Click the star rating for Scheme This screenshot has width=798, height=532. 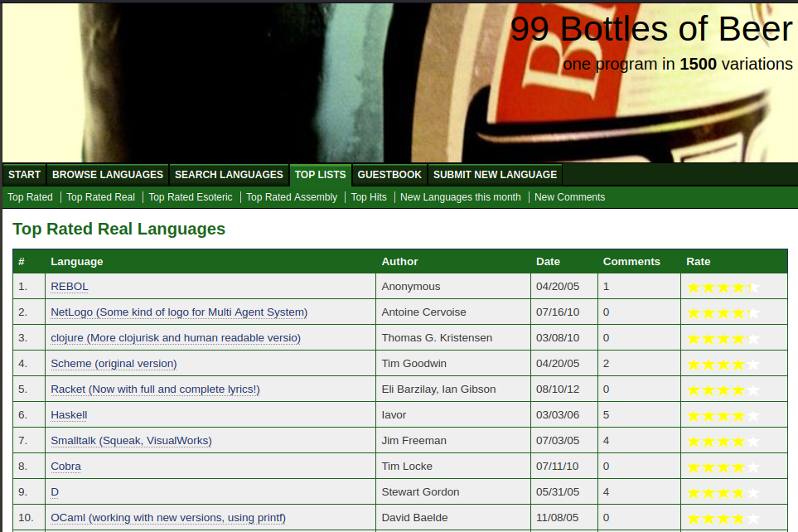tap(723, 365)
